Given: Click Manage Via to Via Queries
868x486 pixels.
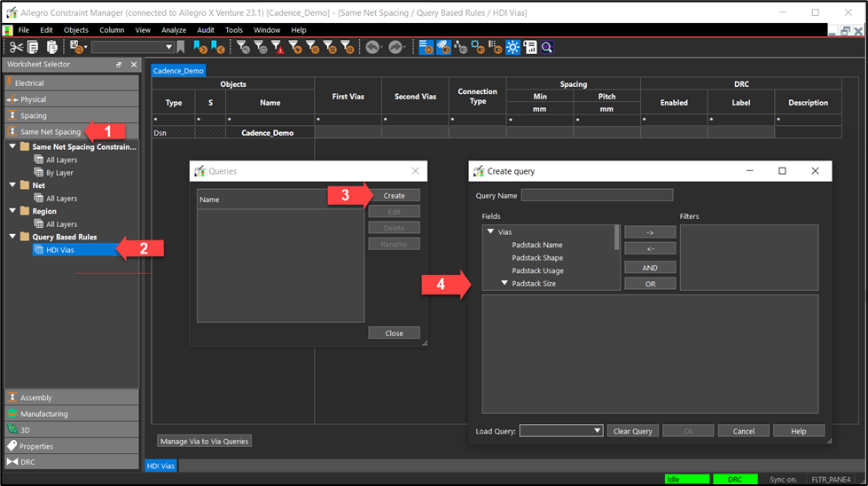Looking at the screenshot, I should 204,441.
